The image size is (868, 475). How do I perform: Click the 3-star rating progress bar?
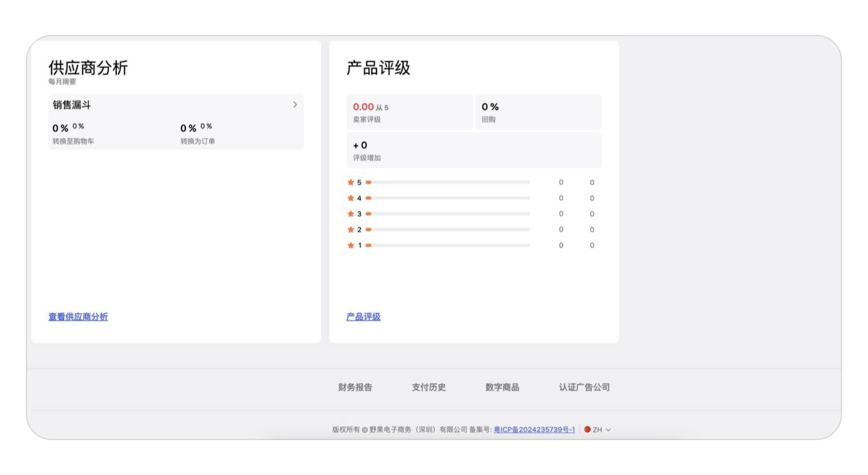click(448, 214)
